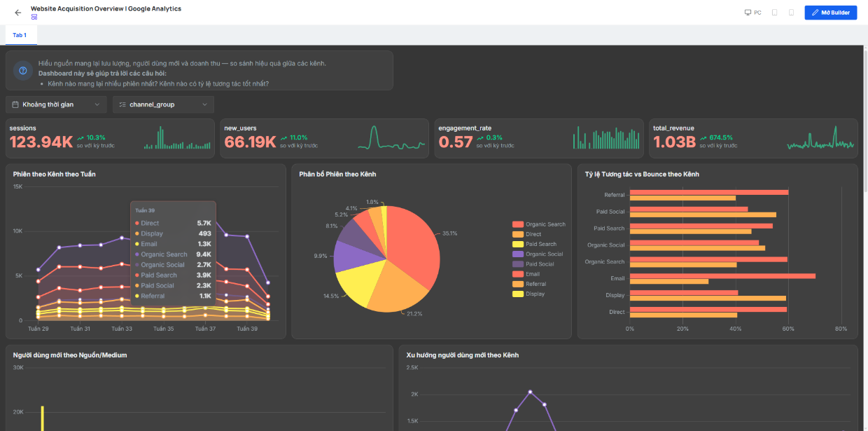
Task: Open the Mở Builder editor
Action: (831, 13)
